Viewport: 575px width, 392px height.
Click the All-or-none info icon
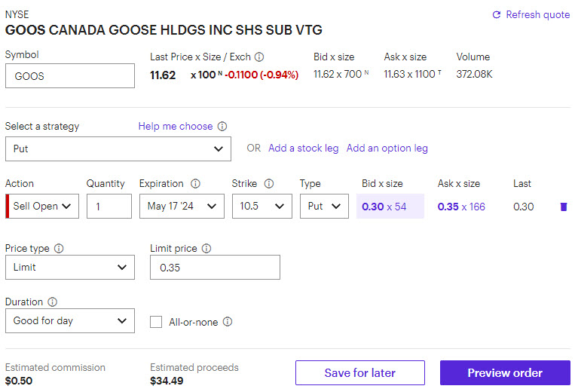point(228,322)
